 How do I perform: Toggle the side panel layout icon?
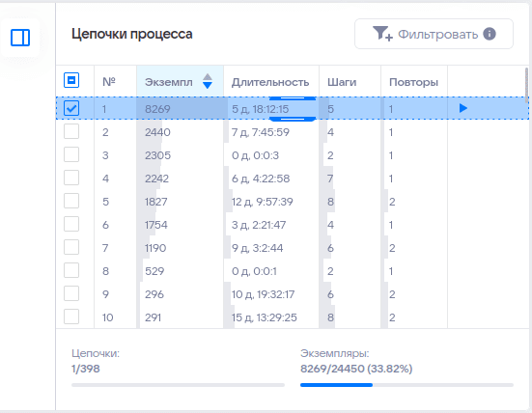coord(20,38)
